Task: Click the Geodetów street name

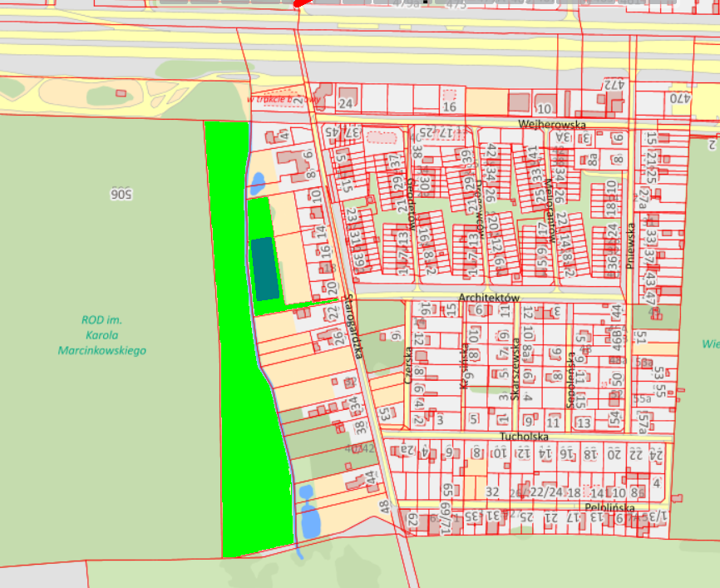Action: click(x=411, y=204)
